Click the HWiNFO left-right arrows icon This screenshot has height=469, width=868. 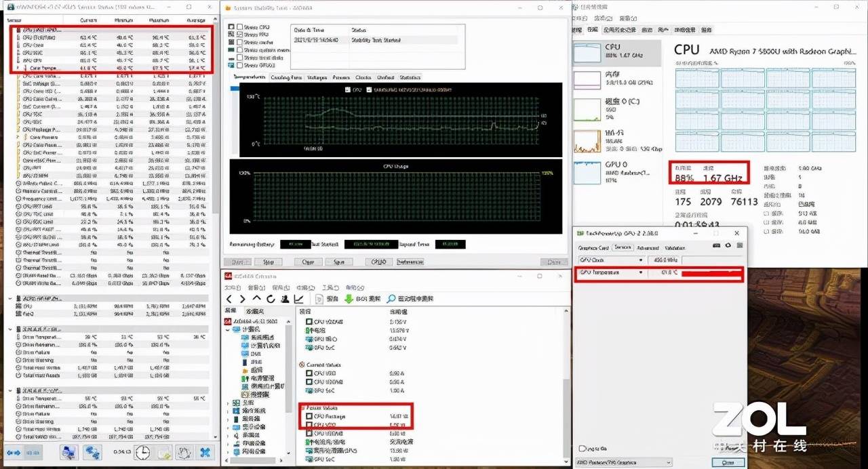coord(14,452)
